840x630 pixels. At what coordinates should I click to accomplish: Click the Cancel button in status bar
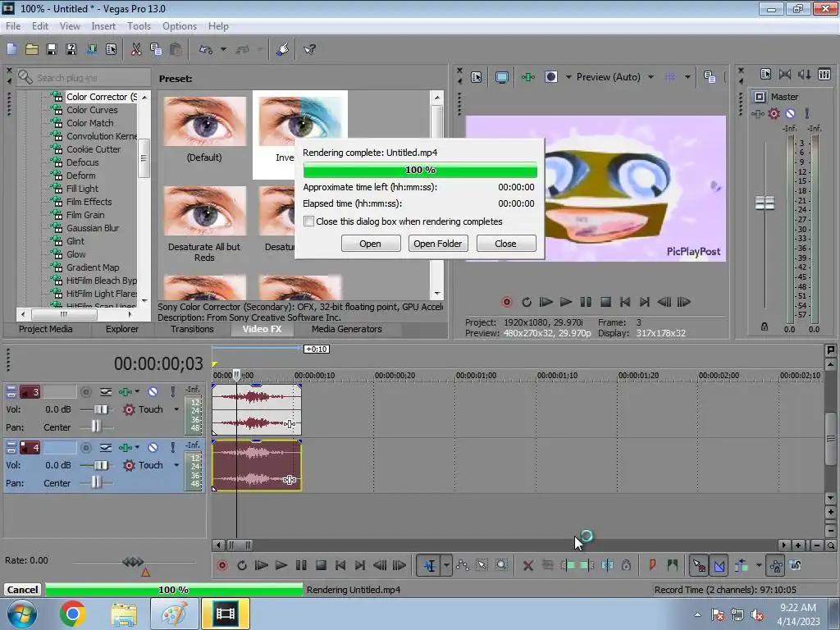22,589
